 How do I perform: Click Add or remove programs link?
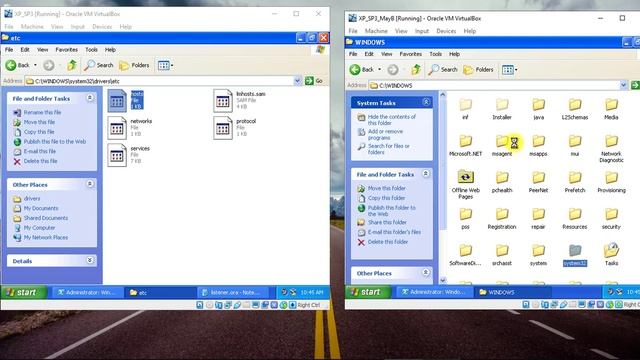point(385,135)
